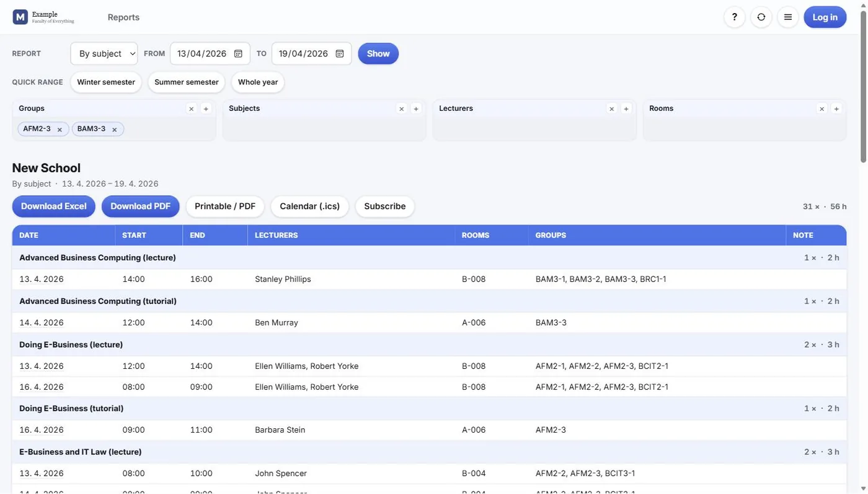Screen dimensions: 868x494
Task: Export Calendar (.ics)
Action: tap(310, 206)
